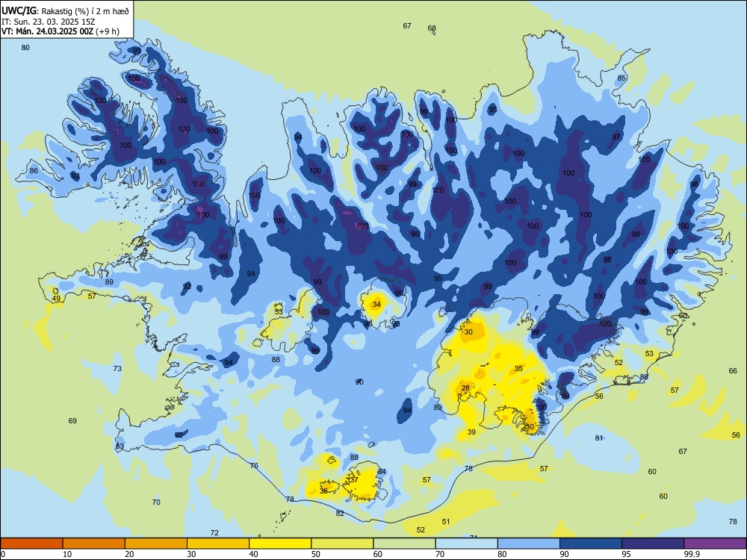Click the '10' legend scale label
The width and height of the screenshot is (747, 560).
[x=67, y=554]
